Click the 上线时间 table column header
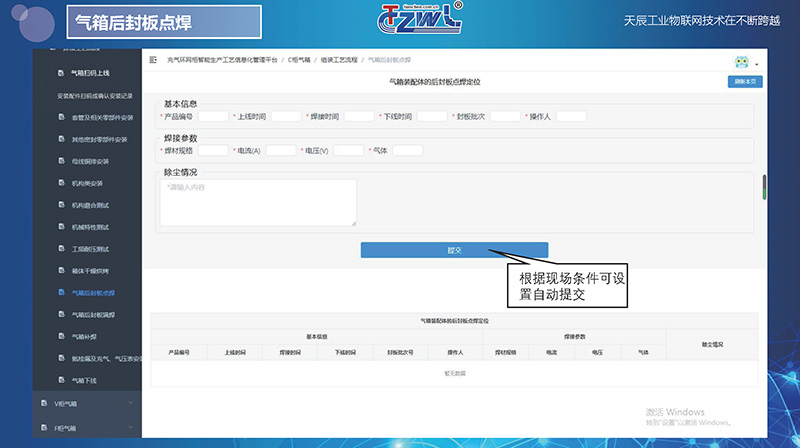The image size is (800, 448). point(235,353)
